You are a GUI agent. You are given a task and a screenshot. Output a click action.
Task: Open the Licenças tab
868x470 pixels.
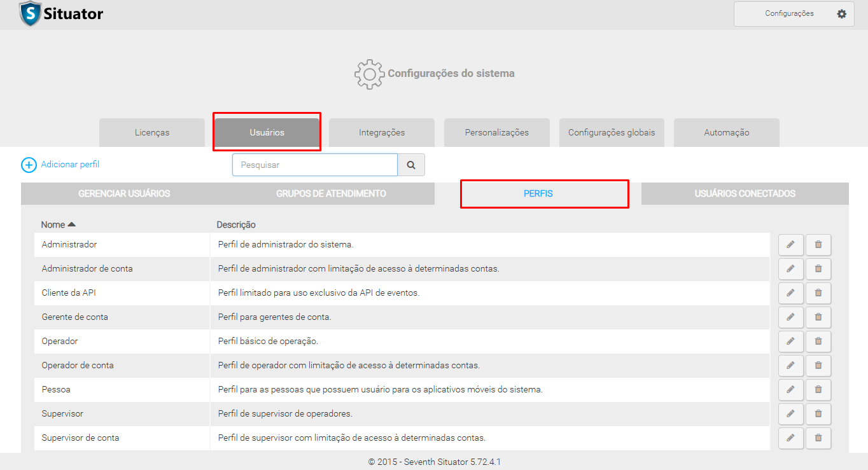tap(152, 133)
